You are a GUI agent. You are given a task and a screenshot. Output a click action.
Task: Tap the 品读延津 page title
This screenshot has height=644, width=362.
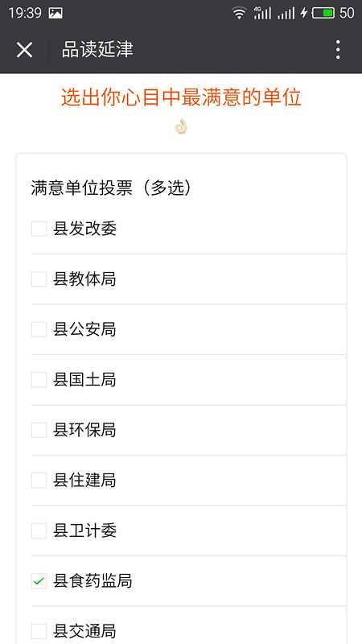click(x=97, y=50)
